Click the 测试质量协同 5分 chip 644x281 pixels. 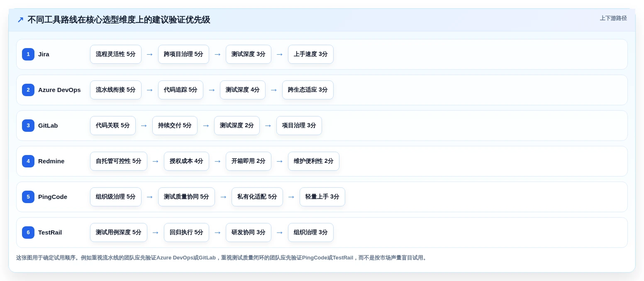click(186, 197)
